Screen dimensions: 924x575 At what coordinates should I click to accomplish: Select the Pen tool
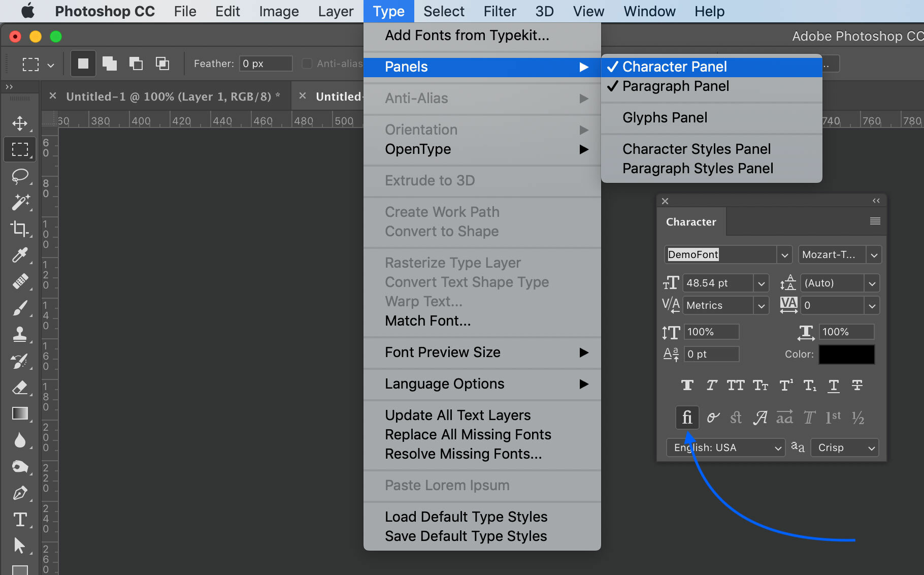(x=20, y=493)
